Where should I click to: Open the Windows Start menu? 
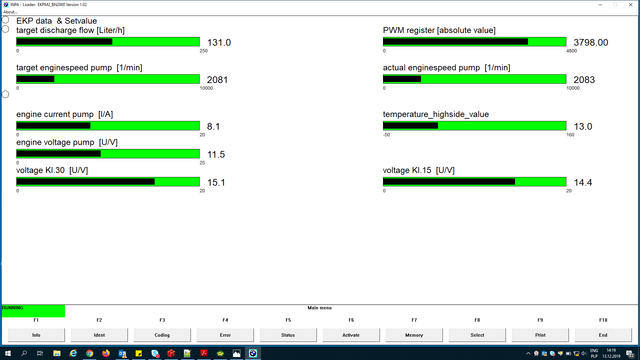click(x=8, y=353)
